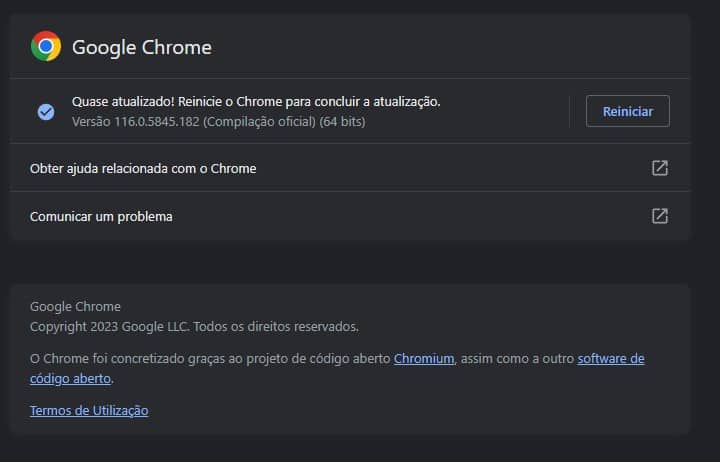Follow the Chromium hyperlink
Screen dimensions: 720x462
(424, 359)
